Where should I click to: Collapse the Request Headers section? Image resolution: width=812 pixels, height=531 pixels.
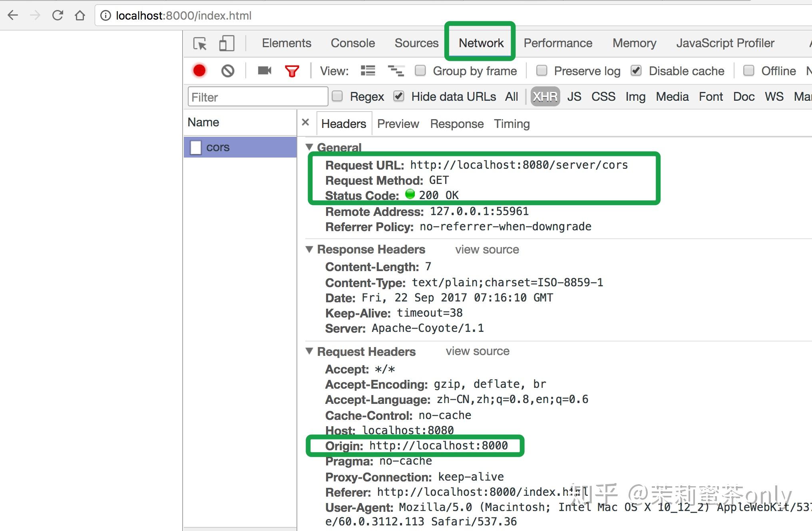pos(309,351)
